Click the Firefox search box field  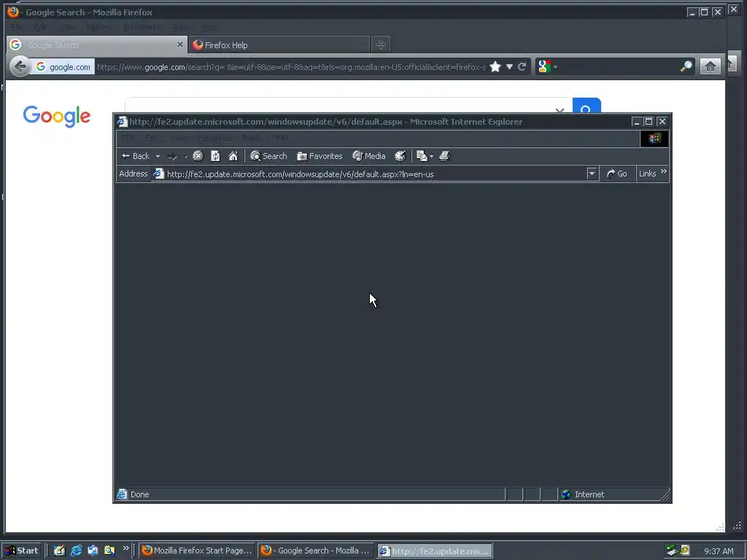click(x=619, y=66)
